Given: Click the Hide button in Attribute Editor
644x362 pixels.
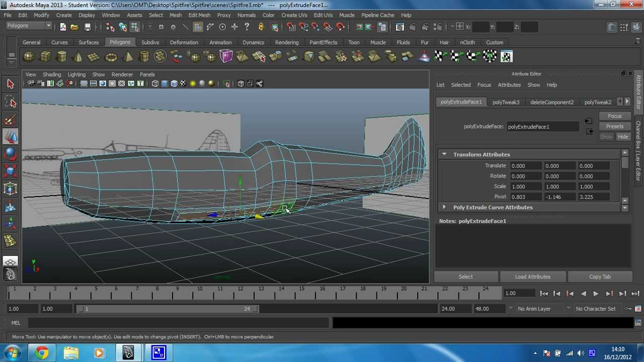Looking at the screenshot, I should click(x=623, y=137).
